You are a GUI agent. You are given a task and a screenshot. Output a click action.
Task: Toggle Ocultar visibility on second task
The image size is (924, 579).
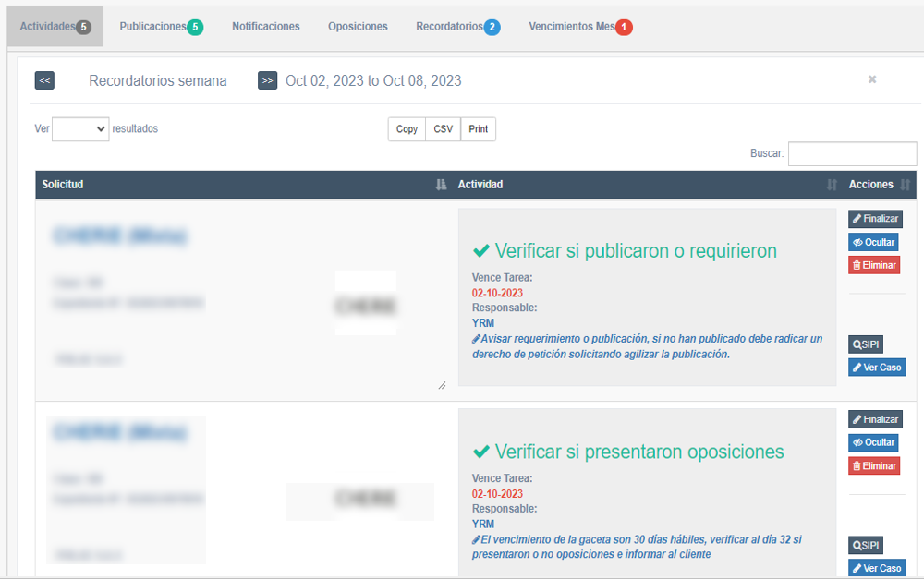(x=873, y=442)
